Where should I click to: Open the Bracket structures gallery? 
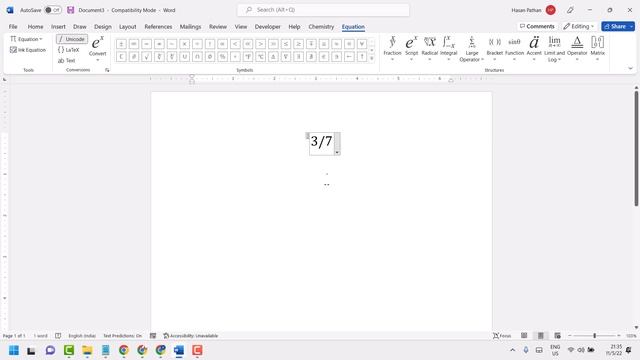[495, 48]
